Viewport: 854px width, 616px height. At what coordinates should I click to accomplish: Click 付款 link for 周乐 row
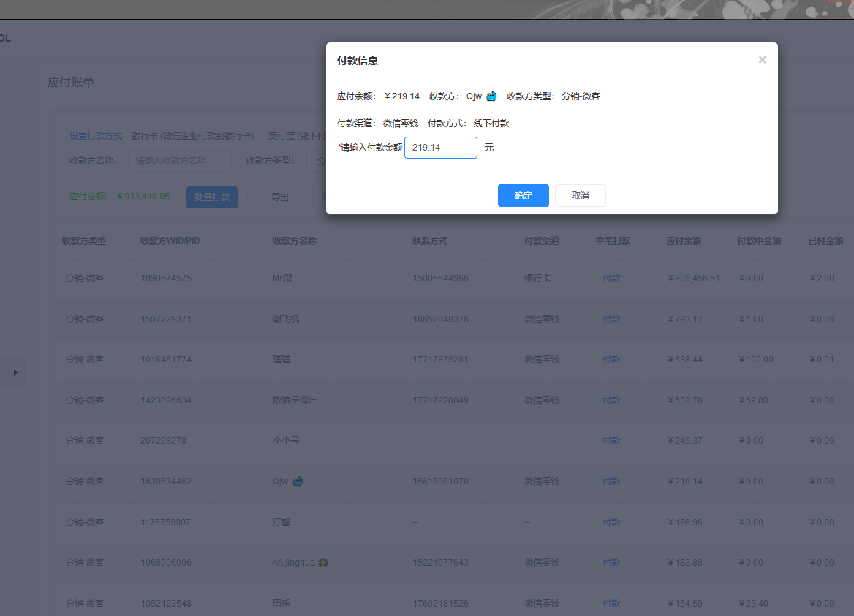[611, 604]
